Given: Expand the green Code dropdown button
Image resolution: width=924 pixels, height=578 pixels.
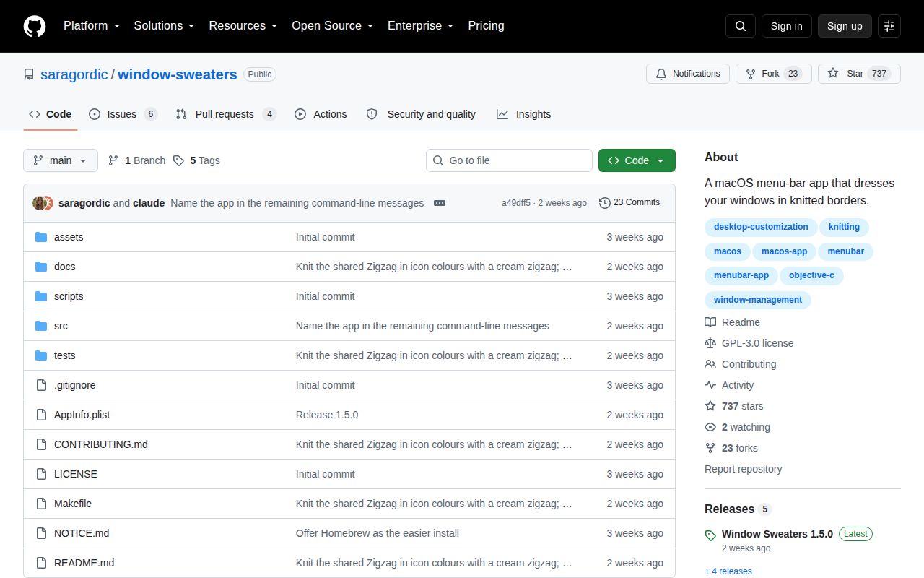Looking at the screenshot, I should click(x=637, y=160).
